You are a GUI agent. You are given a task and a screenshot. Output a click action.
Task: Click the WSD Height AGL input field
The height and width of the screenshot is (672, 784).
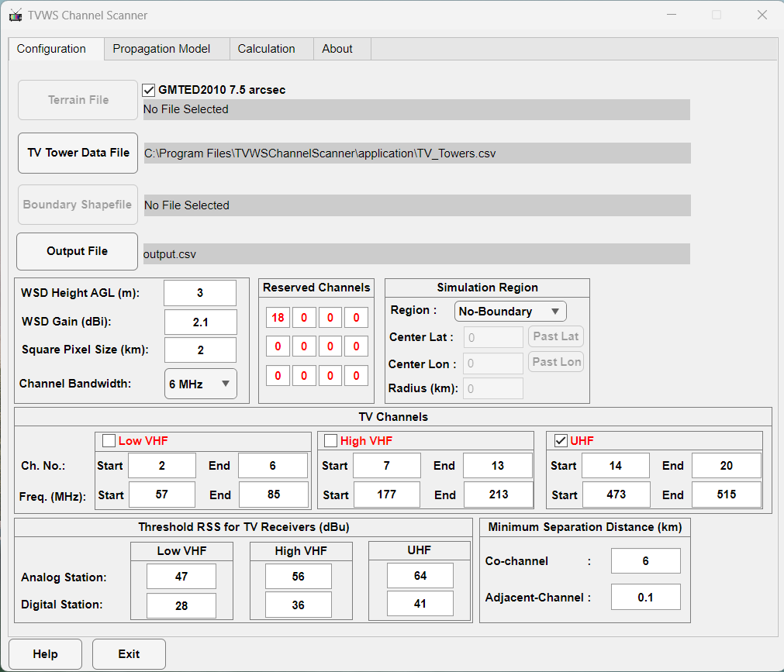point(200,293)
